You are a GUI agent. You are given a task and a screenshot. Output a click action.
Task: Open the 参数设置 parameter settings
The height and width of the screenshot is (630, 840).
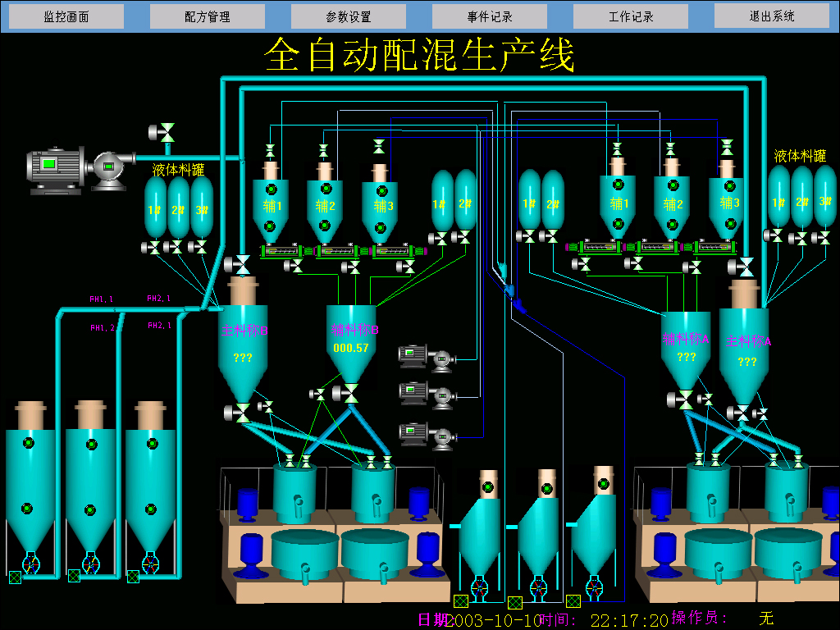(x=349, y=16)
